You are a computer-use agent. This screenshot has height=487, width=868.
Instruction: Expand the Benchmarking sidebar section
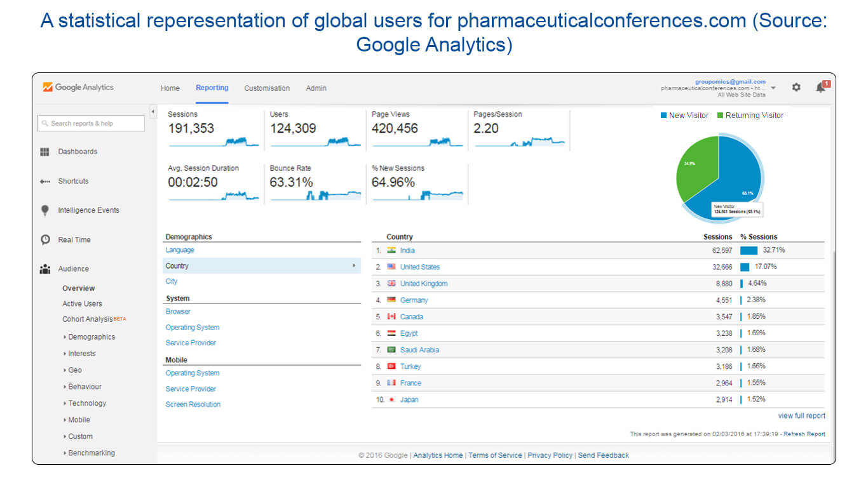[x=91, y=453]
